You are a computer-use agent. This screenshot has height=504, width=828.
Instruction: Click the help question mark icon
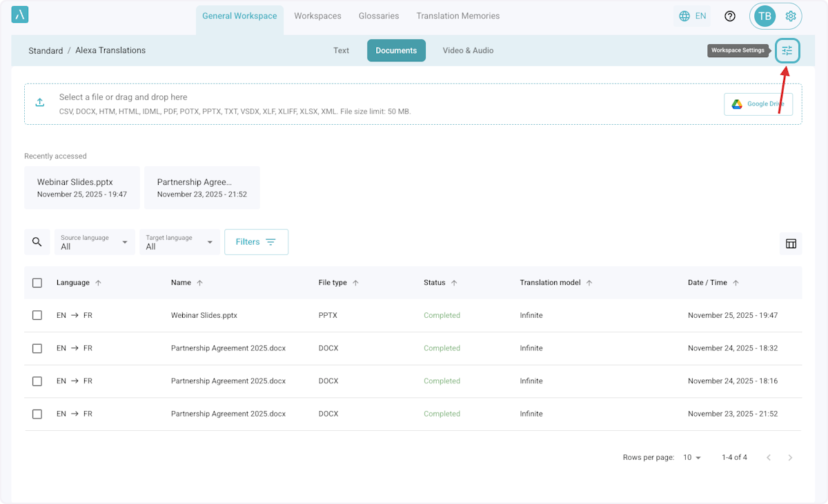point(729,16)
